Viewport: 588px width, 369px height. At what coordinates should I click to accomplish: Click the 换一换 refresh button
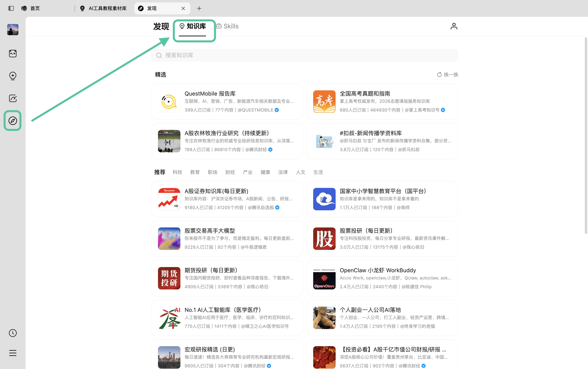click(447, 75)
